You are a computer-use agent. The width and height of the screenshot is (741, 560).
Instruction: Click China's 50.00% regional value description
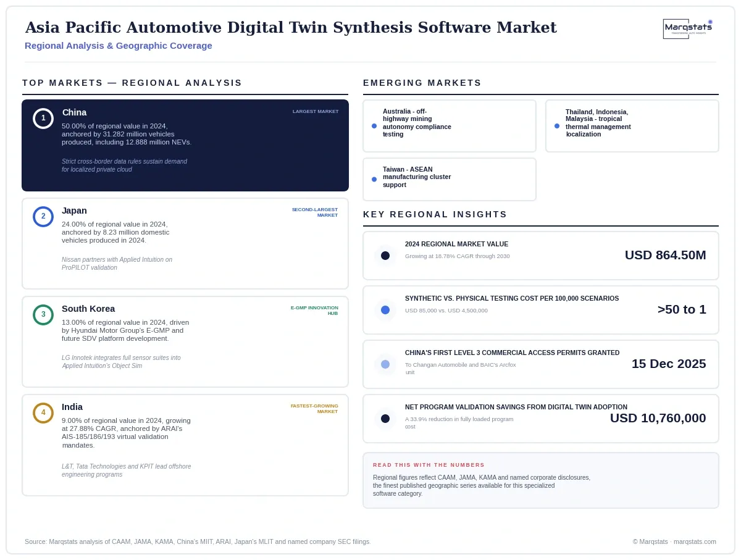pos(127,134)
